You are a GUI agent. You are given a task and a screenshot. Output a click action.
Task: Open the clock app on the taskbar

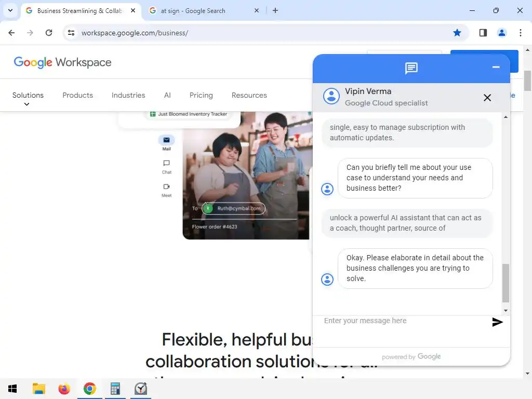(x=140, y=389)
